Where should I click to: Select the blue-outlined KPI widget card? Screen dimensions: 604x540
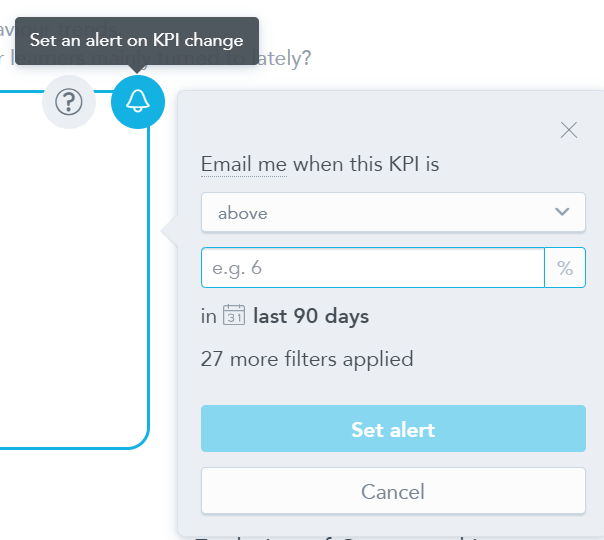click(74, 270)
